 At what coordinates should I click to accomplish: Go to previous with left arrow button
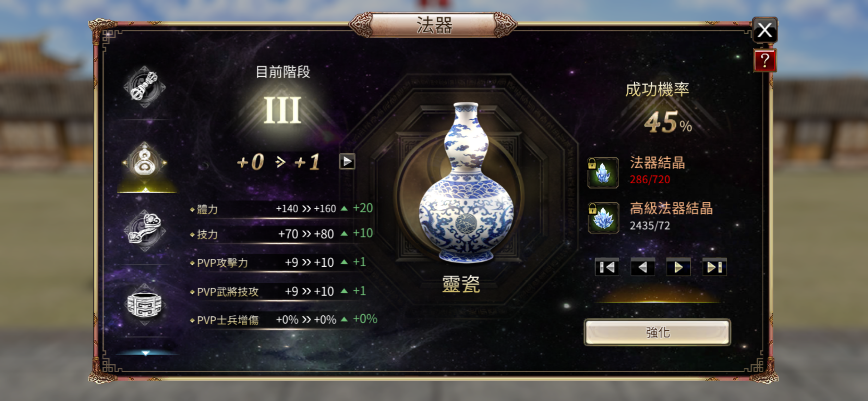click(643, 267)
